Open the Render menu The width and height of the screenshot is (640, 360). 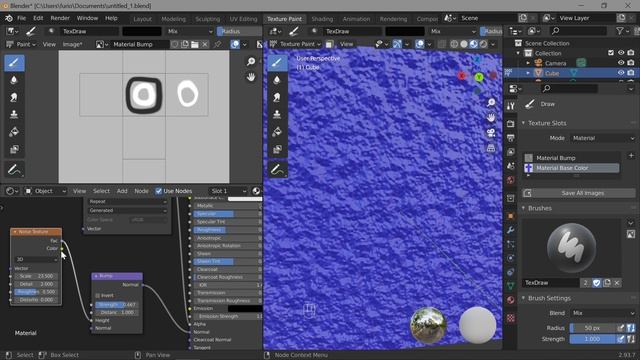tap(60, 18)
